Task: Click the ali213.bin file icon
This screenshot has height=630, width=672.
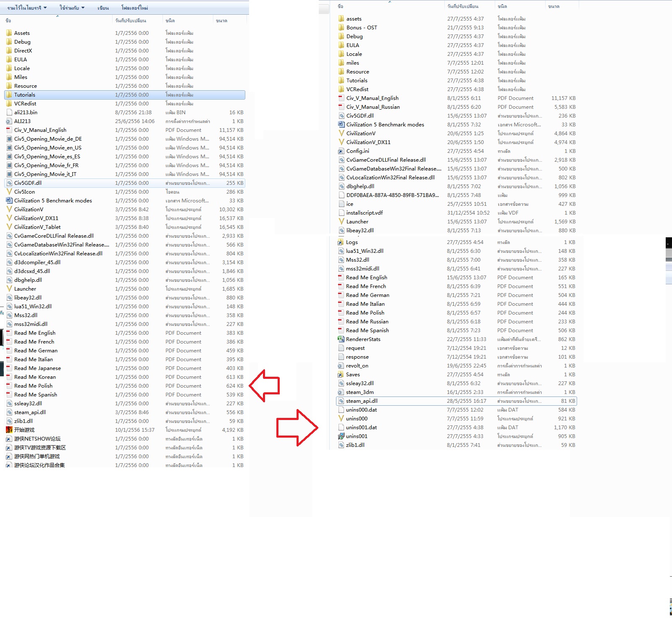Action: pos(9,112)
